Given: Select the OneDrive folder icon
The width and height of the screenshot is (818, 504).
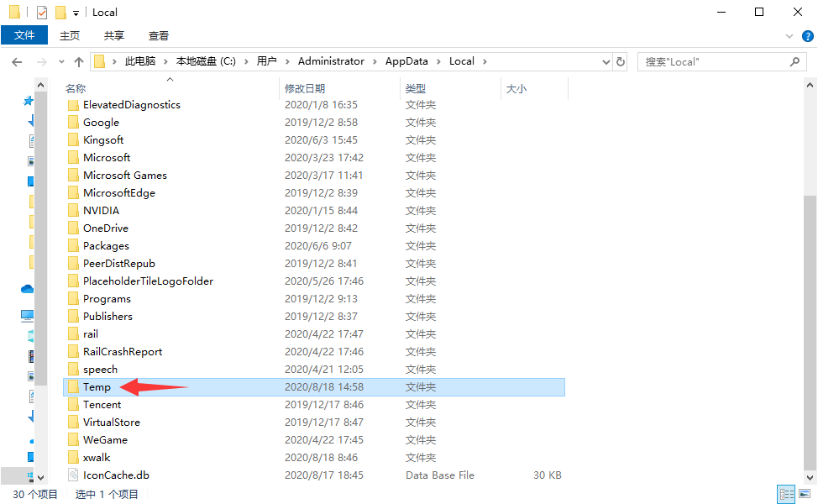Looking at the screenshot, I should (74, 228).
